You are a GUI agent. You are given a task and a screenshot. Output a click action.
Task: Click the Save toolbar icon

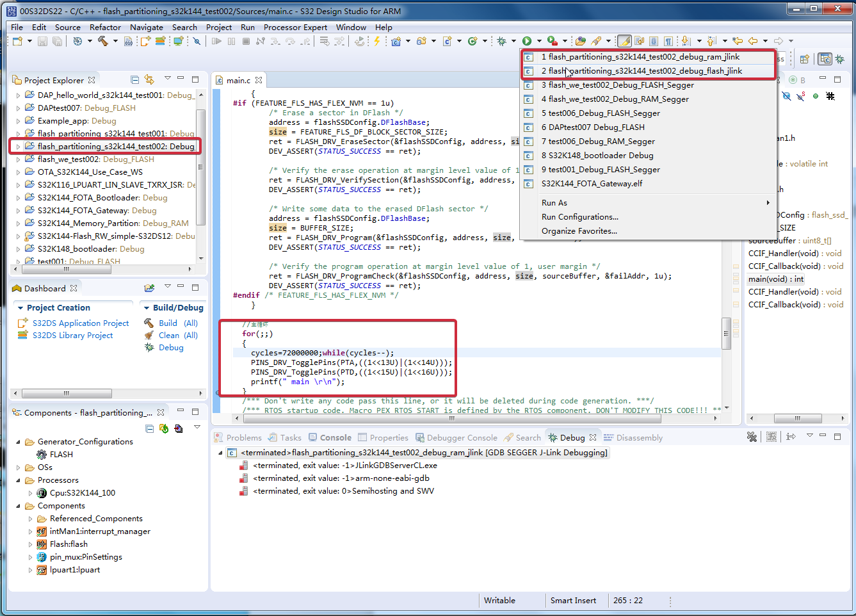(x=42, y=40)
